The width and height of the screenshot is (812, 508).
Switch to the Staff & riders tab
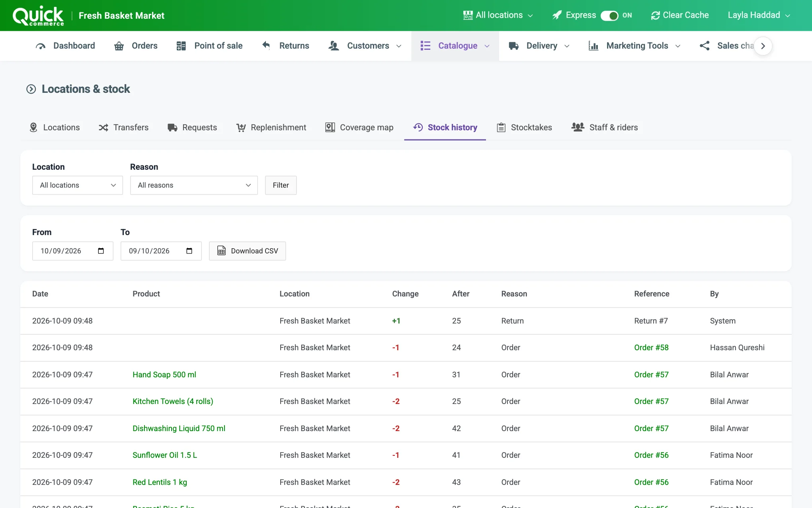pos(605,127)
